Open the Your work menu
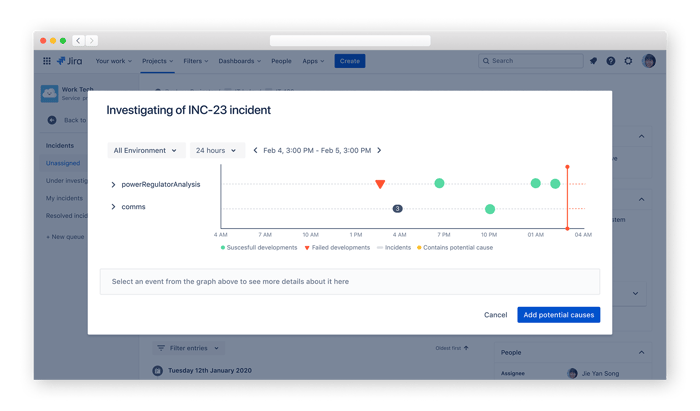The image size is (700, 411). point(113,61)
